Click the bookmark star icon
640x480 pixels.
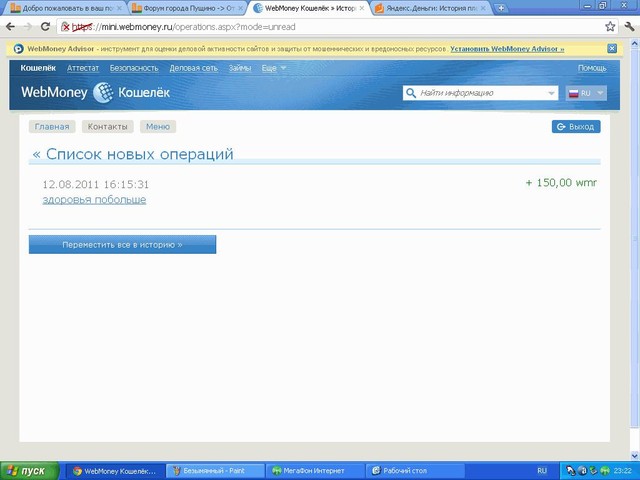click(x=610, y=27)
